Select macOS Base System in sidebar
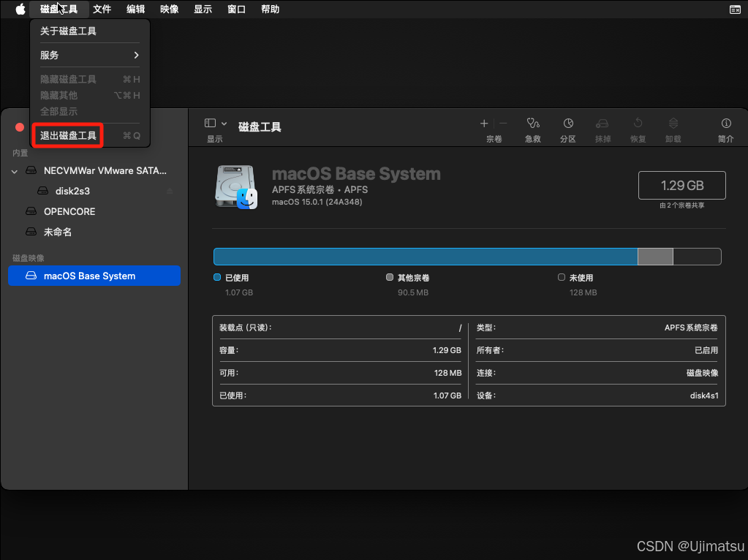748x560 pixels. pyautogui.click(x=94, y=276)
